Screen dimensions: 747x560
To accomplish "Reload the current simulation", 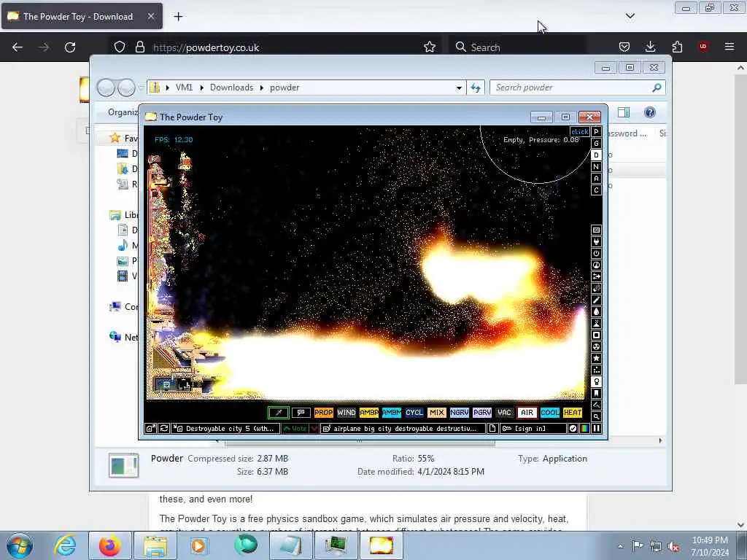I will [164, 429].
